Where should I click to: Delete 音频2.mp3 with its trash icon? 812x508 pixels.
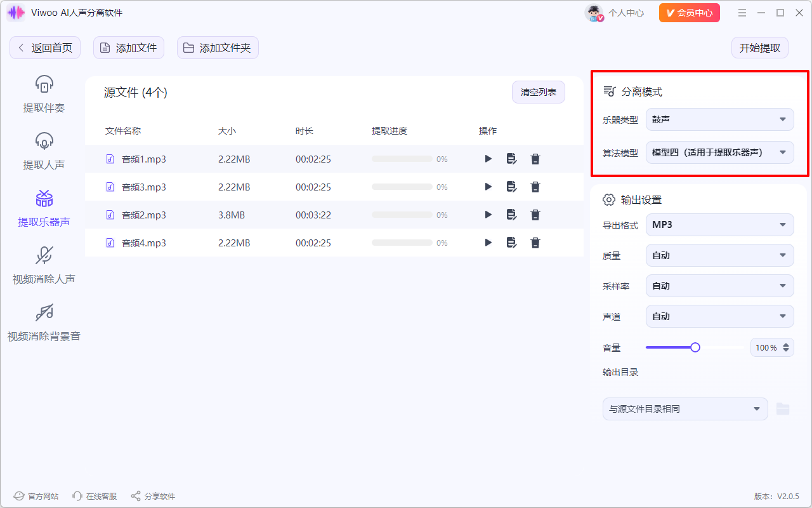click(535, 215)
